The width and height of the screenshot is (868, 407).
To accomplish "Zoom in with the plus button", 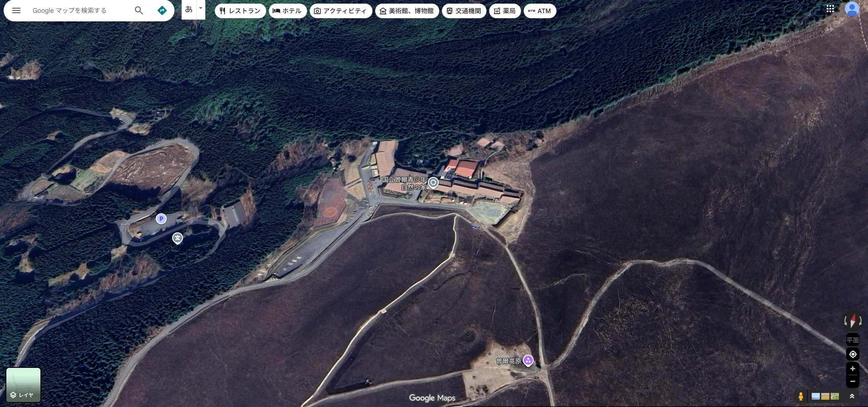I will coord(853,369).
